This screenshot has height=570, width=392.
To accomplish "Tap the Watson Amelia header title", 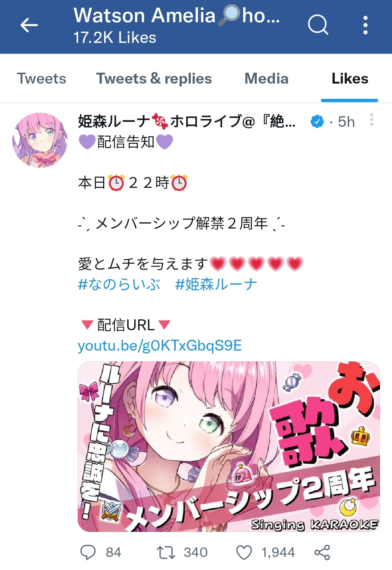I will click(x=177, y=16).
